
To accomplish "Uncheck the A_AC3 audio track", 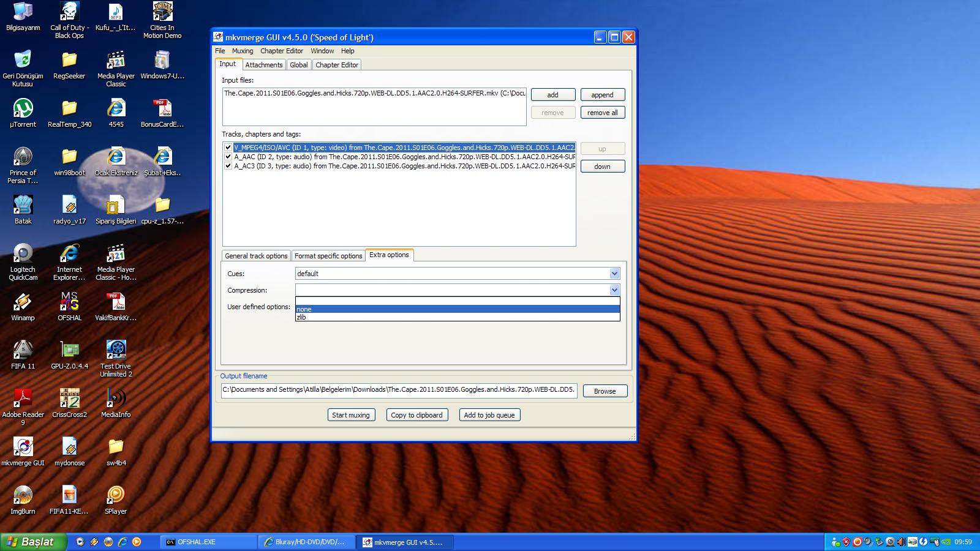I will (x=228, y=166).
